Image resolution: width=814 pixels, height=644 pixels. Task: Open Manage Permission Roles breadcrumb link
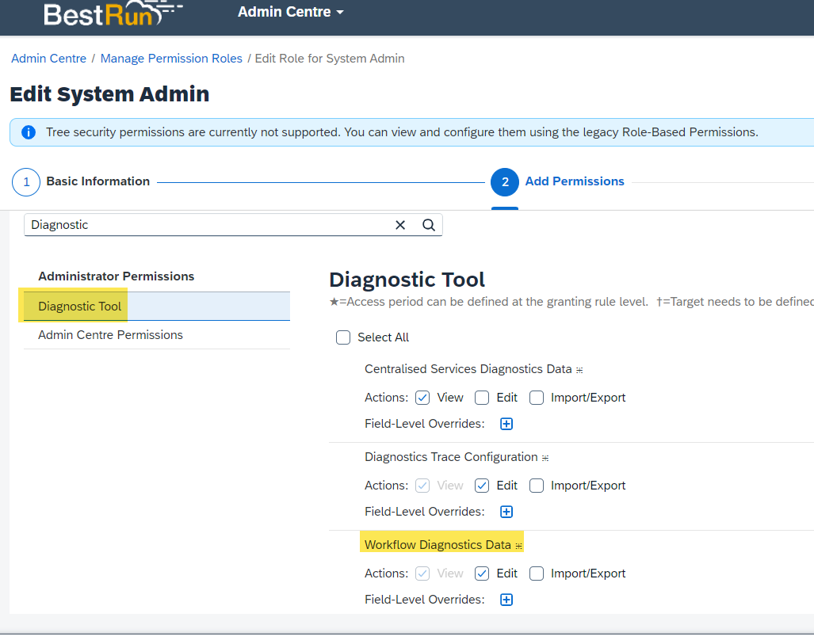(x=171, y=59)
